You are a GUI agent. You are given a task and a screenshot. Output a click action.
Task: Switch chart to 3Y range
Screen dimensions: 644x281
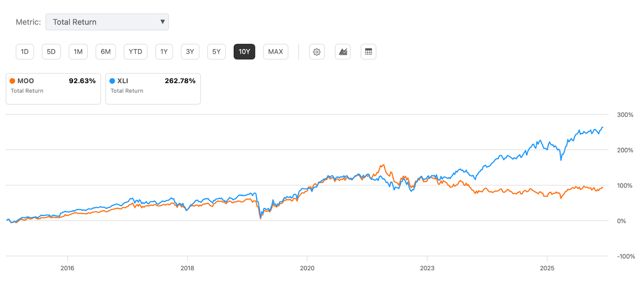pyautogui.click(x=190, y=52)
